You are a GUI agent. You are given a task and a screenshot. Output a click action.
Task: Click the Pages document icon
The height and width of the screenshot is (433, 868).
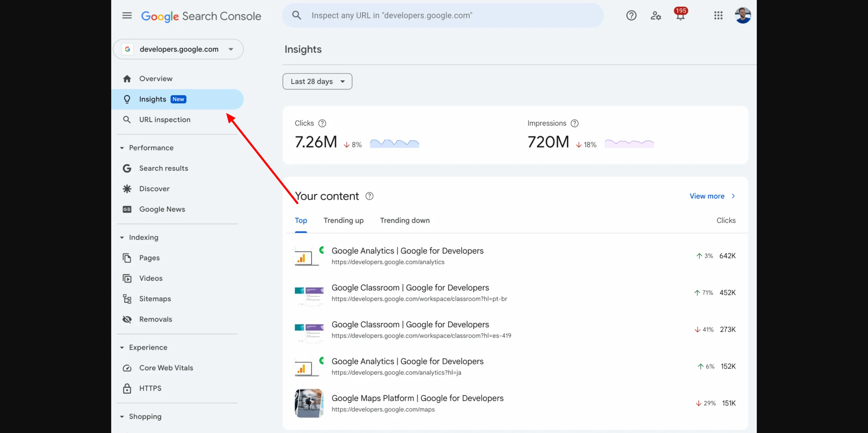(x=127, y=258)
